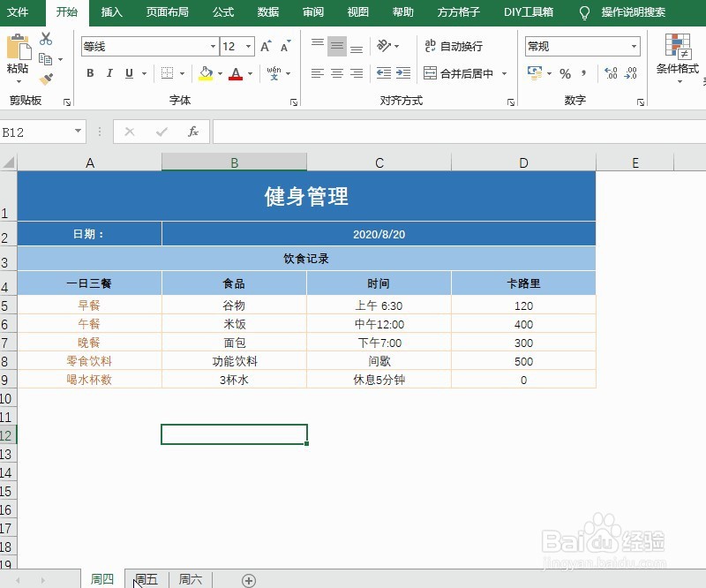Add a new sheet with the plus button

pos(248,578)
